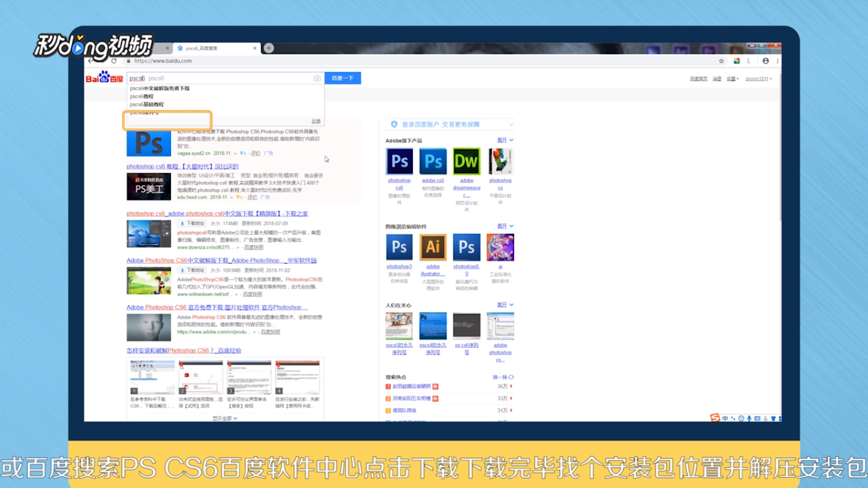Click the Baidu logo
868x488 pixels.
click(x=105, y=78)
